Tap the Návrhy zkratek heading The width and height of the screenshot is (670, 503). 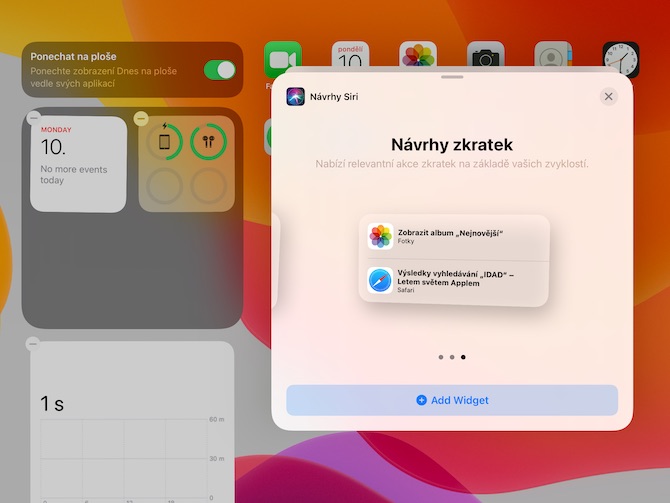(452, 145)
